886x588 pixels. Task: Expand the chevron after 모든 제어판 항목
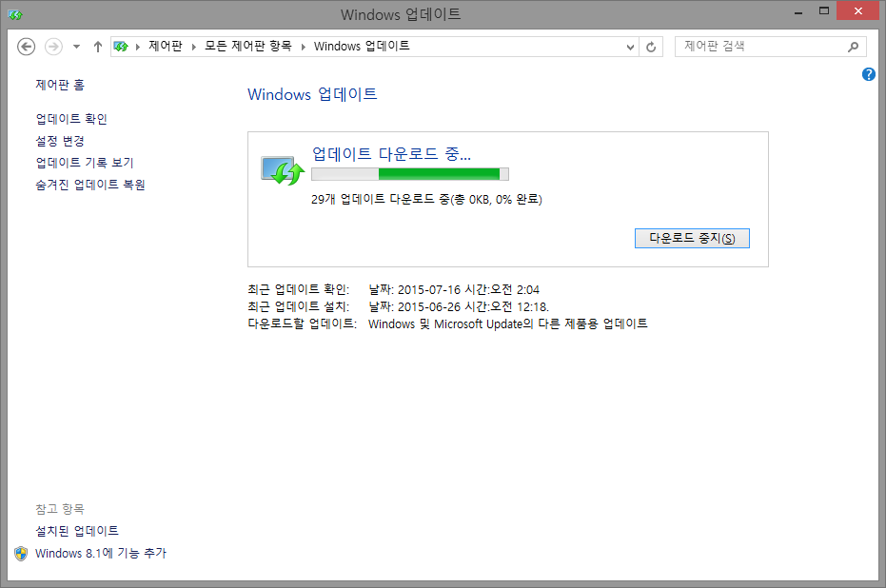click(x=304, y=47)
